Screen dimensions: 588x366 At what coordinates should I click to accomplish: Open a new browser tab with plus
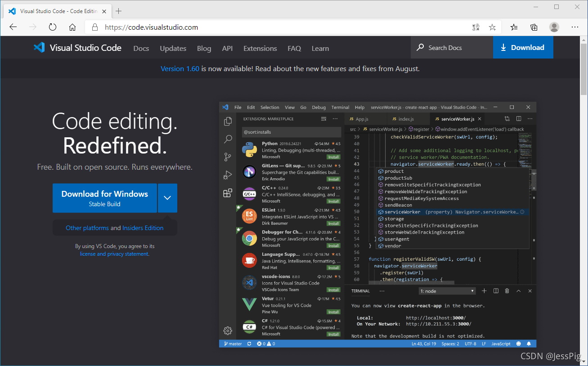coord(119,11)
